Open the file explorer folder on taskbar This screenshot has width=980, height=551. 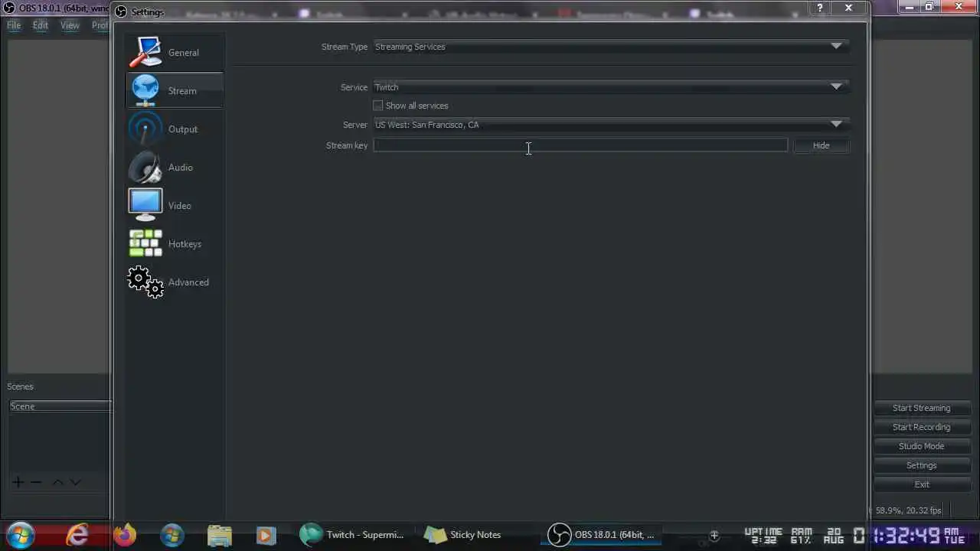(x=220, y=534)
